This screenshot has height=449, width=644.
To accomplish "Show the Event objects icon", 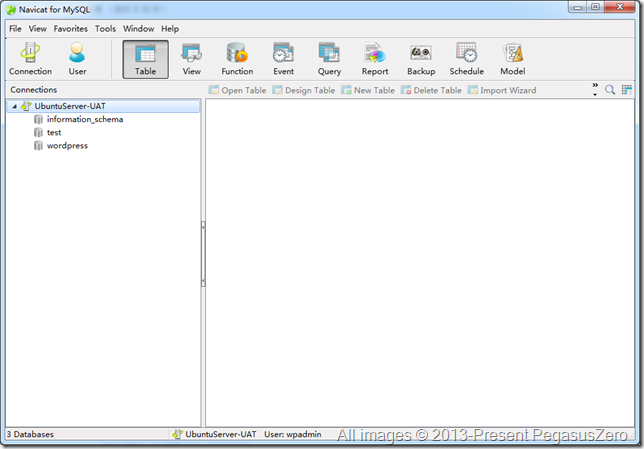I will [x=283, y=59].
